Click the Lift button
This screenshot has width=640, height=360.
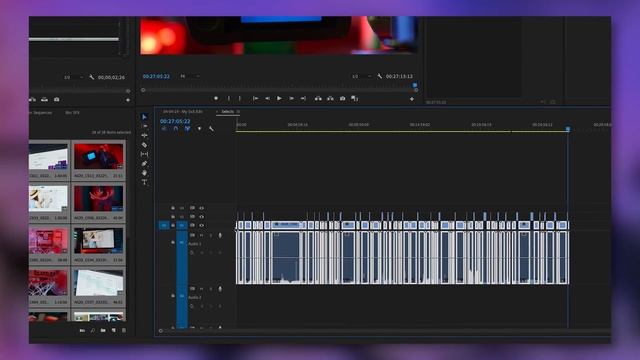tap(318, 98)
